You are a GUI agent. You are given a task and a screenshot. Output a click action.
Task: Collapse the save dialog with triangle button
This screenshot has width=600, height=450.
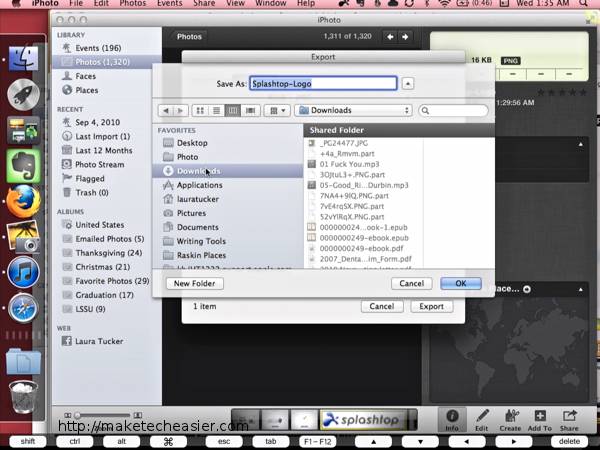pyautogui.click(x=408, y=83)
